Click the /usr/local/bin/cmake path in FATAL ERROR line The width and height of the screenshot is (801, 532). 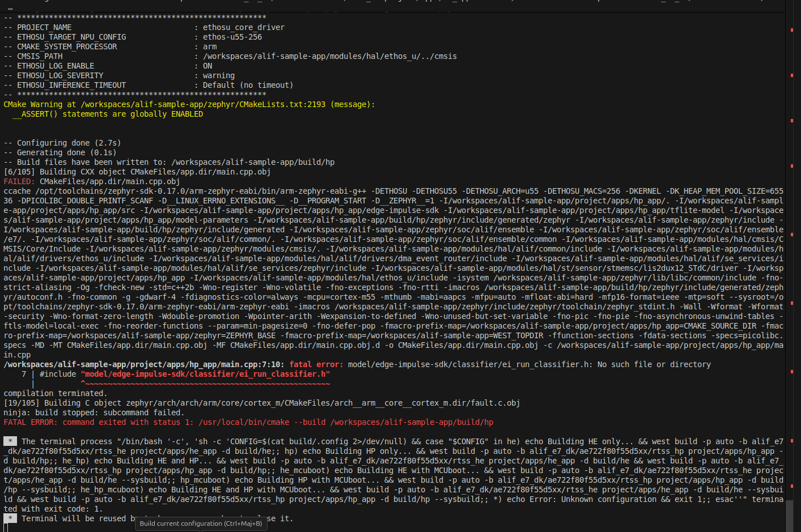(244, 422)
